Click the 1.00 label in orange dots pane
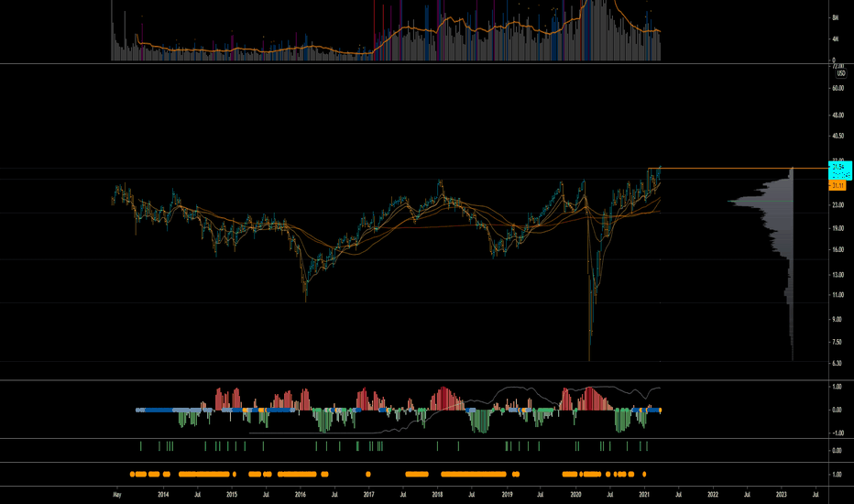 [x=838, y=475]
